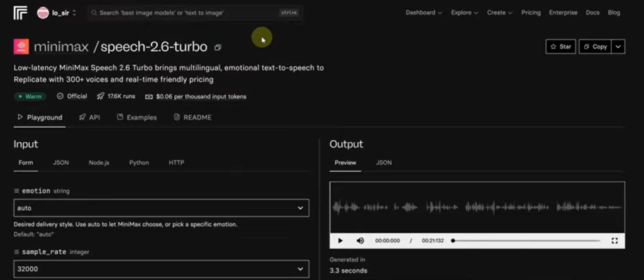Screen dimensions: 644x280
Task: Expand the sample_rate dropdown showing 32000
Action: 161,269
